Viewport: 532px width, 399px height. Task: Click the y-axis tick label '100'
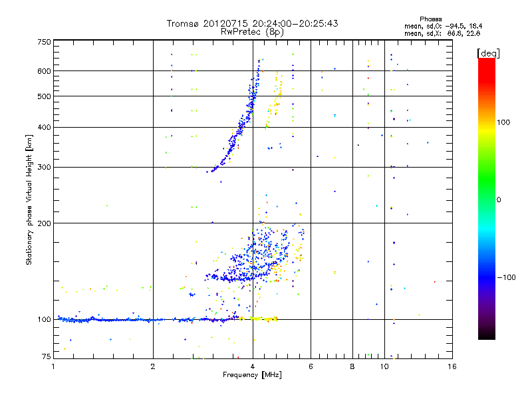click(44, 320)
